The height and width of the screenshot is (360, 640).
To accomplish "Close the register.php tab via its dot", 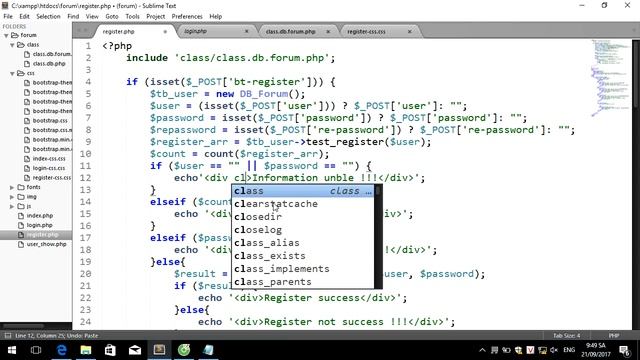I will coord(165,31).
